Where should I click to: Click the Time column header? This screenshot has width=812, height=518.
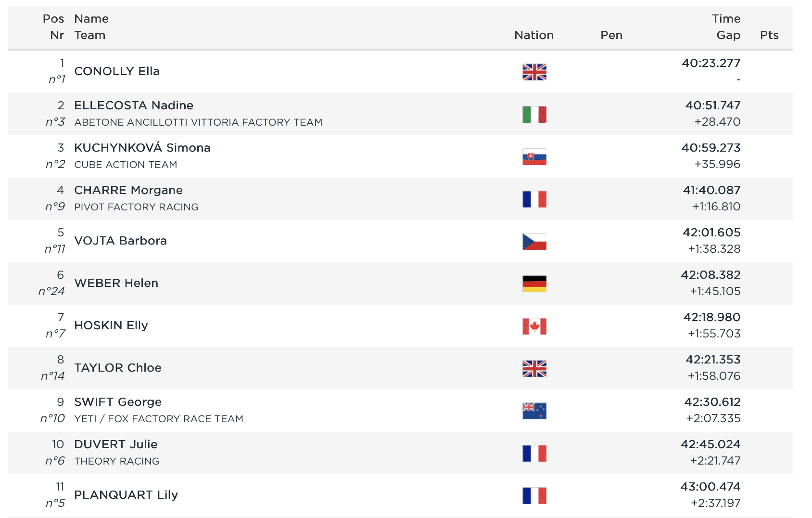(x=726, y=19)
